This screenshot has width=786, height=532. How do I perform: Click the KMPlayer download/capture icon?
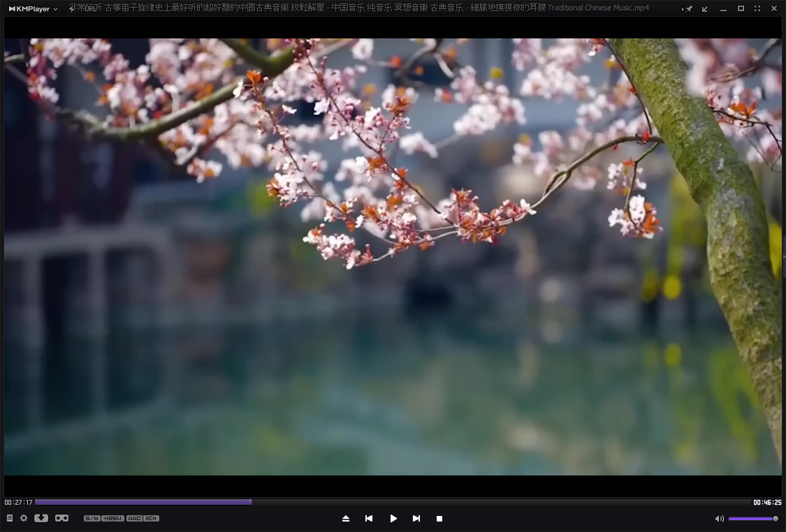pyautogui.click(x=41, y=518)
